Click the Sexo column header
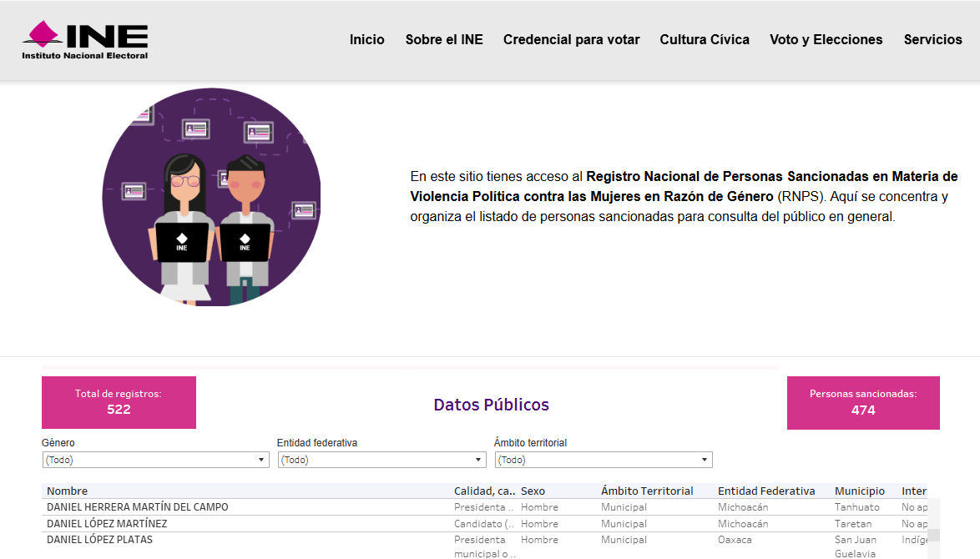Image resolution: width=980 pixels, height=559 pixels. click(533, 491)
